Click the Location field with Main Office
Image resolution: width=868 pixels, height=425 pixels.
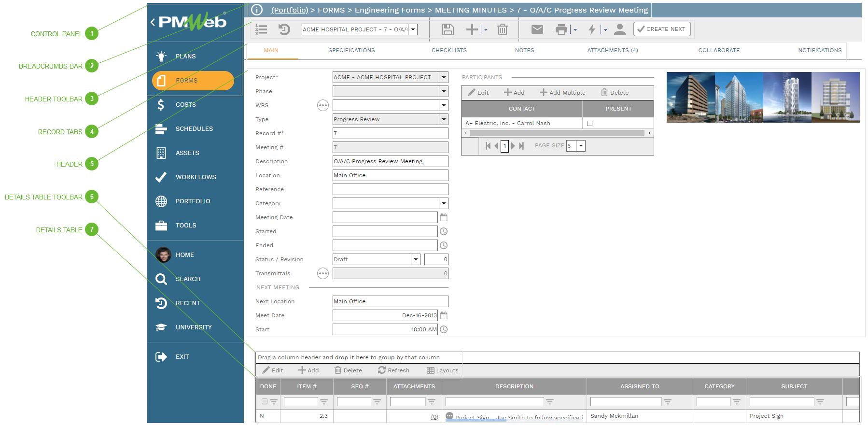[x=391, y=175]
